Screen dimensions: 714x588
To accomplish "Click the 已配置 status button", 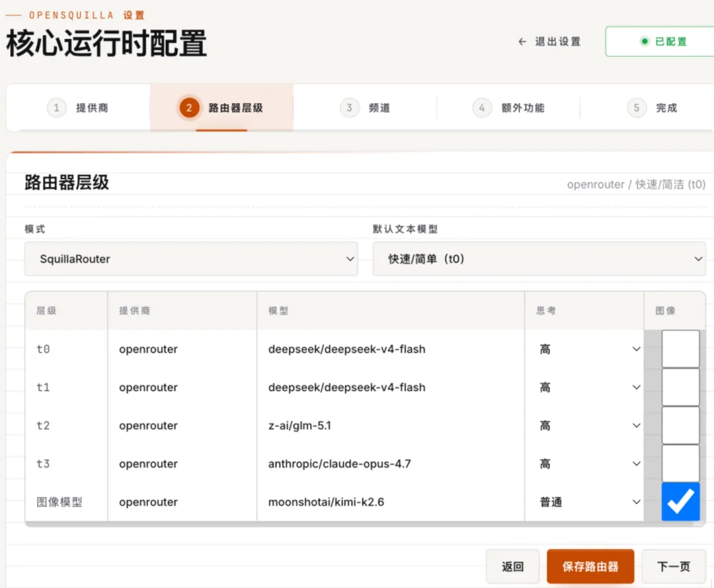I will click(660, 42).
